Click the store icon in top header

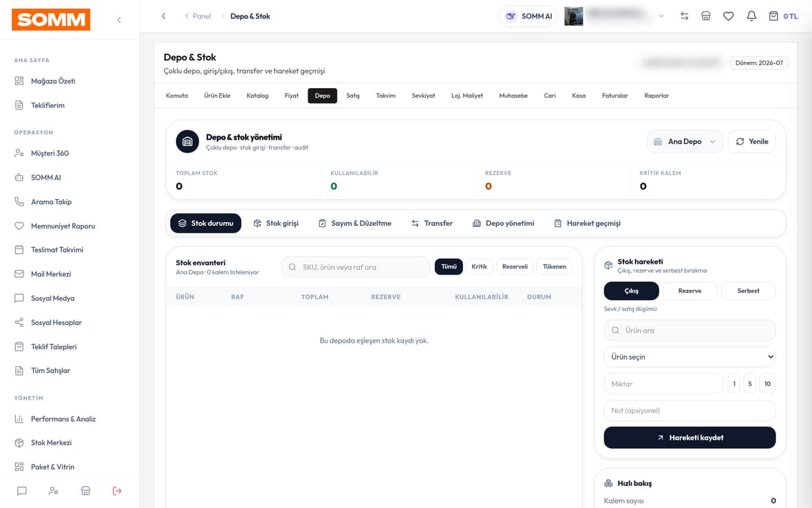[706, 16]
